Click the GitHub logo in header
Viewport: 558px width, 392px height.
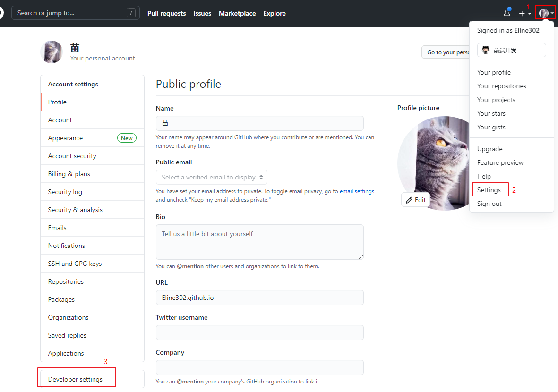tap(1, 13)
